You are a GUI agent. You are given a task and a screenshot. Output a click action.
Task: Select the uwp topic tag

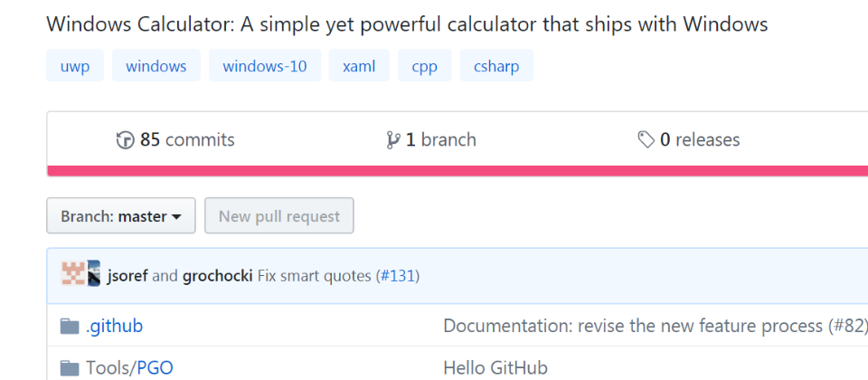[75, 66]
